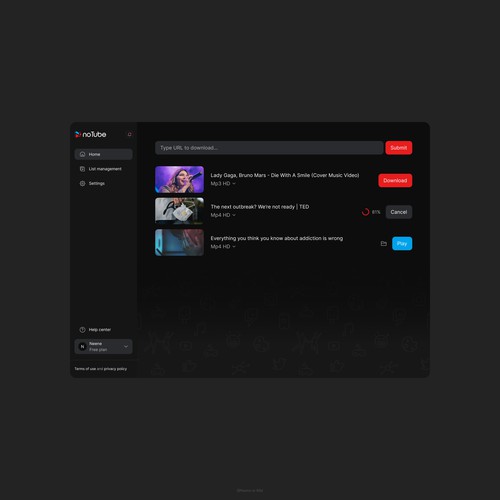
Task: Expand the account Free plan chevron
Action: click(126, 347)
